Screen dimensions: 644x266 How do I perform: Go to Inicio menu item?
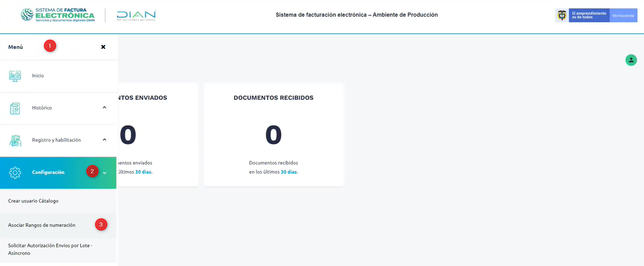coord(38,76)
